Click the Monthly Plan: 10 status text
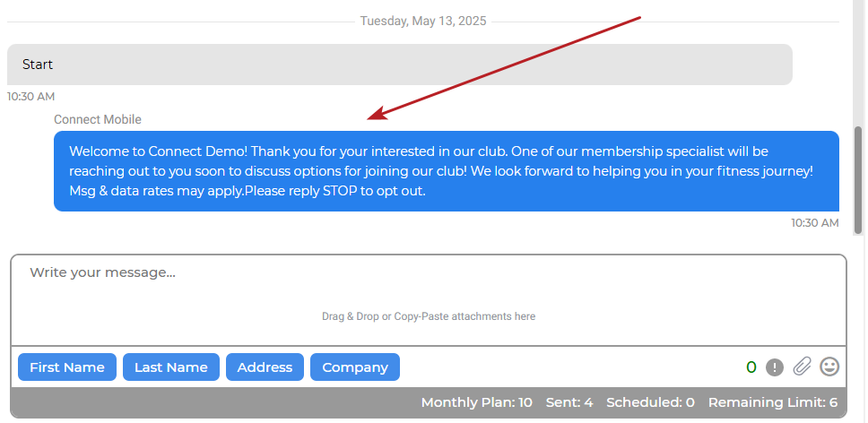 click(477, 402)
